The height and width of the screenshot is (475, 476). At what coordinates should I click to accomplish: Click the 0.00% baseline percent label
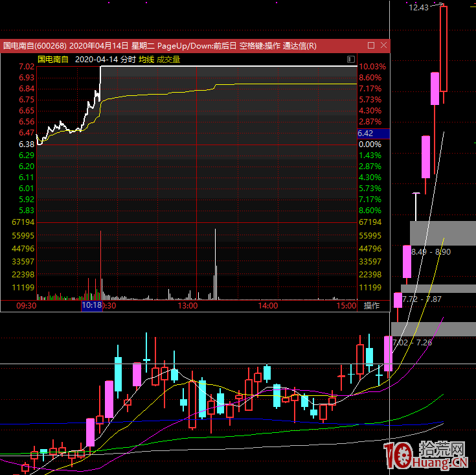pyautogui.click(x=370, y=145)
